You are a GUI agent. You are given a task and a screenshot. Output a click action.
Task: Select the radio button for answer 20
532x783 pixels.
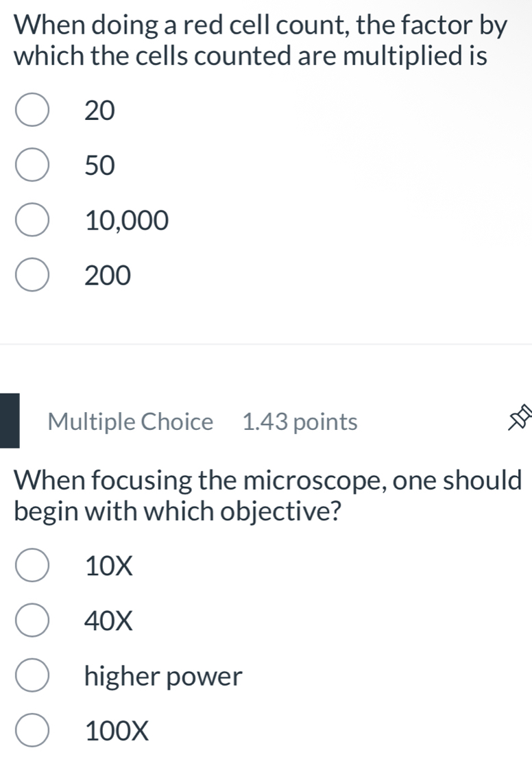pos(32,108)
